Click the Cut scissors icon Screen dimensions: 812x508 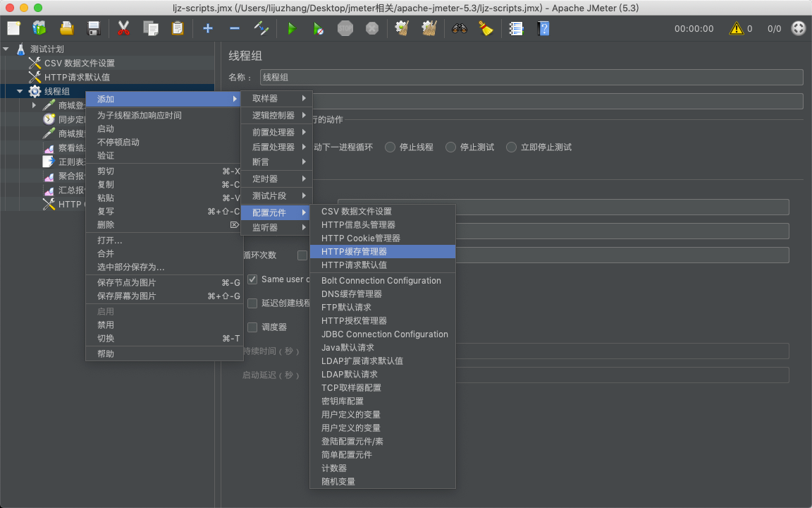click(x=123, y=28)
